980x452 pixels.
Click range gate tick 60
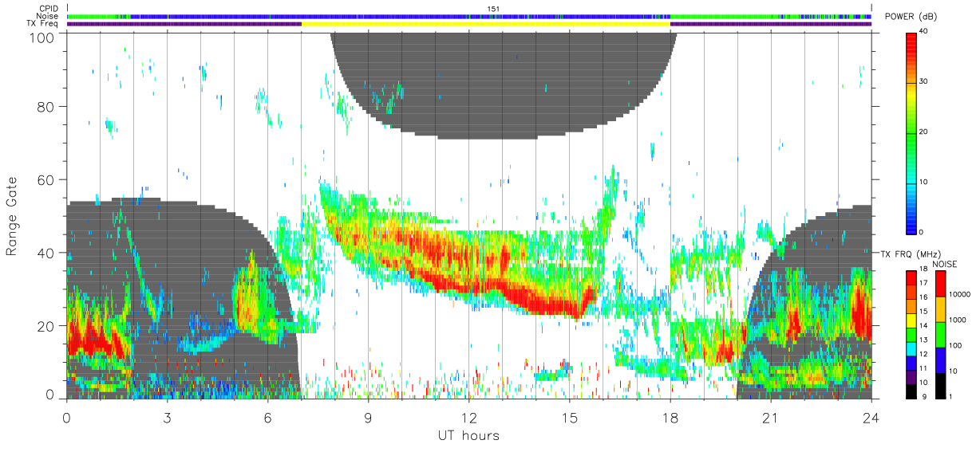click(x=45, y=180)
